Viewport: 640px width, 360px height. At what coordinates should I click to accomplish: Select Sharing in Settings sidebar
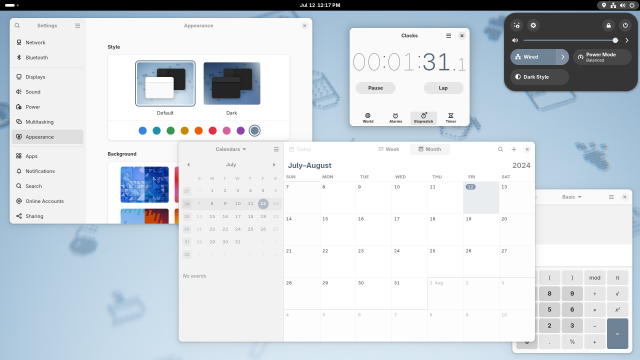(x=47, y=216)
